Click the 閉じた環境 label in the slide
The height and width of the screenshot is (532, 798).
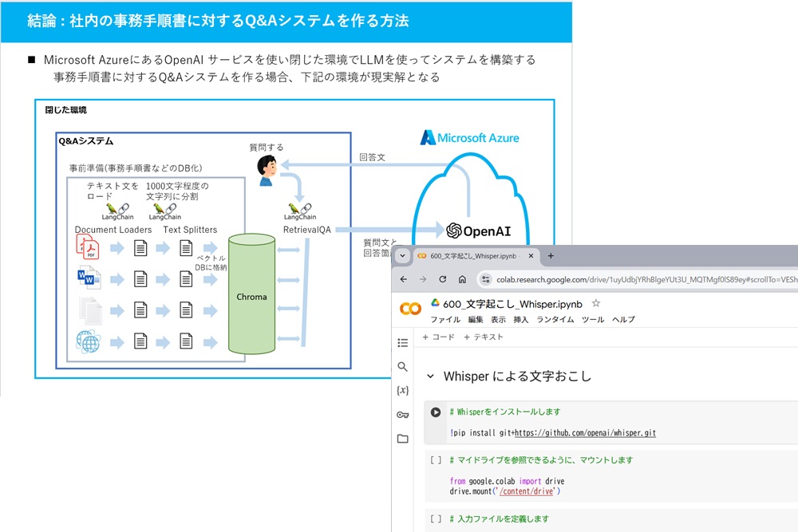(x=66, y=110)
